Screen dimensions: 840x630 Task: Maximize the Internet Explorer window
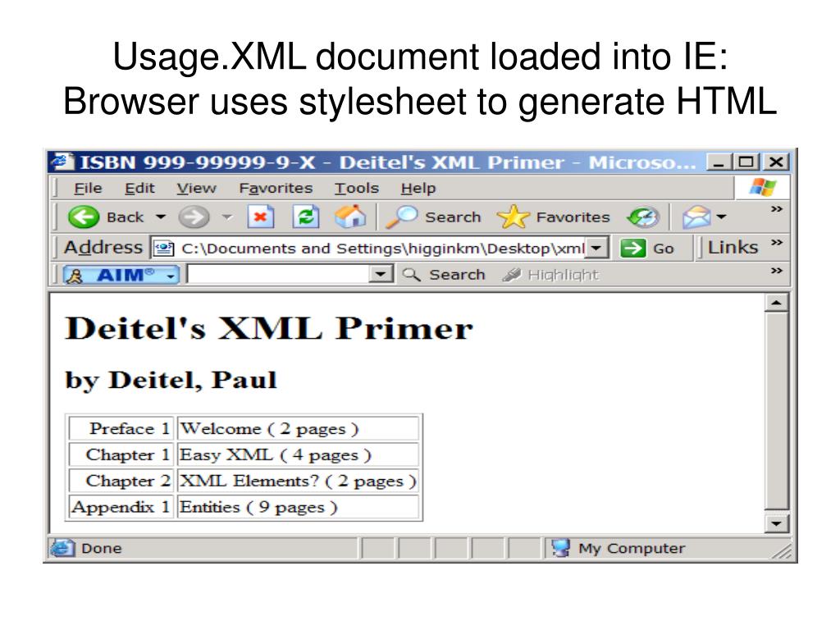click(746, 162)
